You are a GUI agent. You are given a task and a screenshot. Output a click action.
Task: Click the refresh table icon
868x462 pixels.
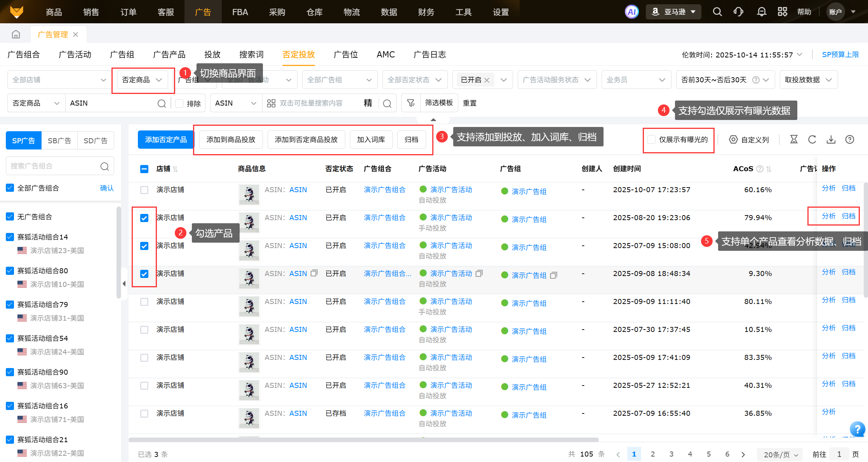point(812,139)
